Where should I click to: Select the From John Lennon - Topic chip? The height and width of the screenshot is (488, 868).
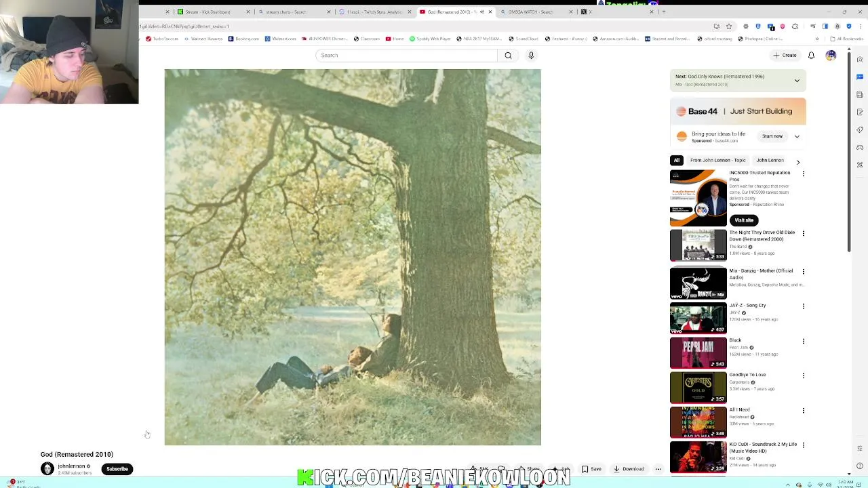click(x=717, y=161)
